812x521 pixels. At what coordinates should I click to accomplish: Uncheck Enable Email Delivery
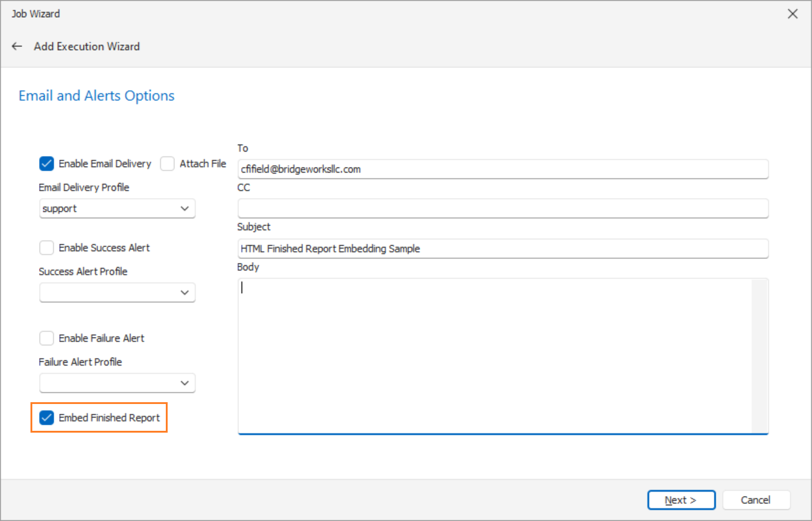(x=46, y=163)
